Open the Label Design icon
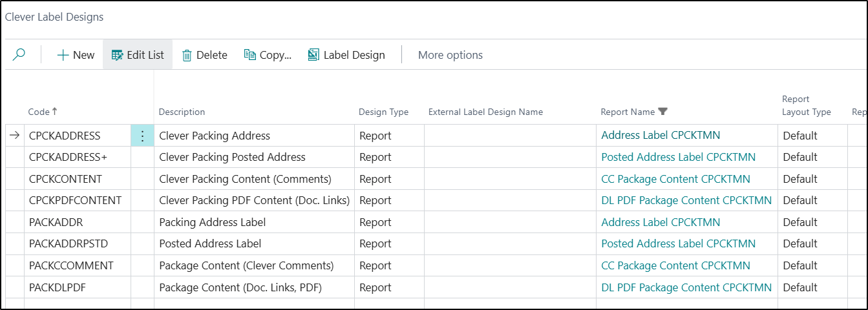 coord(313,55)
